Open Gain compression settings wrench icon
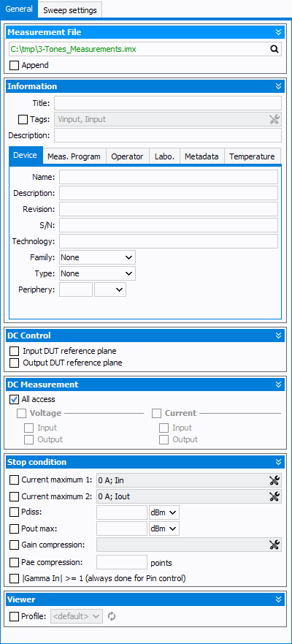This screenshot has width=292, height=644. (274, 545)
